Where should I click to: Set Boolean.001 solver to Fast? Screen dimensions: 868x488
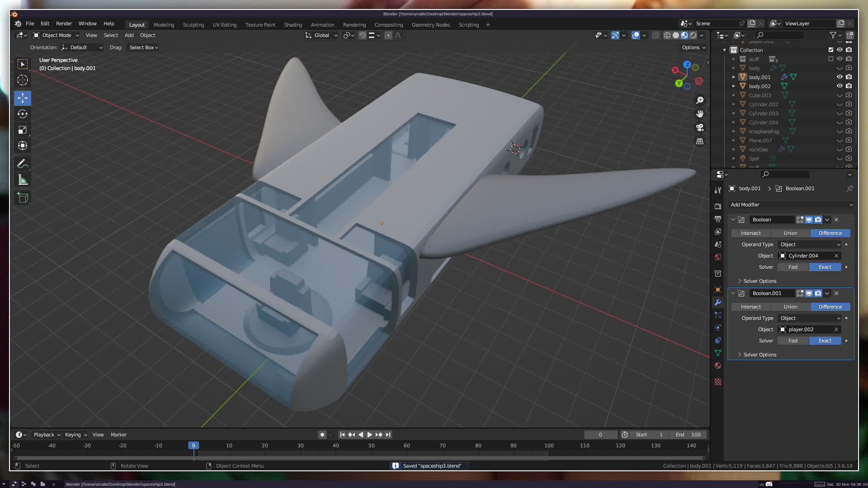click(x=793, y=341)
